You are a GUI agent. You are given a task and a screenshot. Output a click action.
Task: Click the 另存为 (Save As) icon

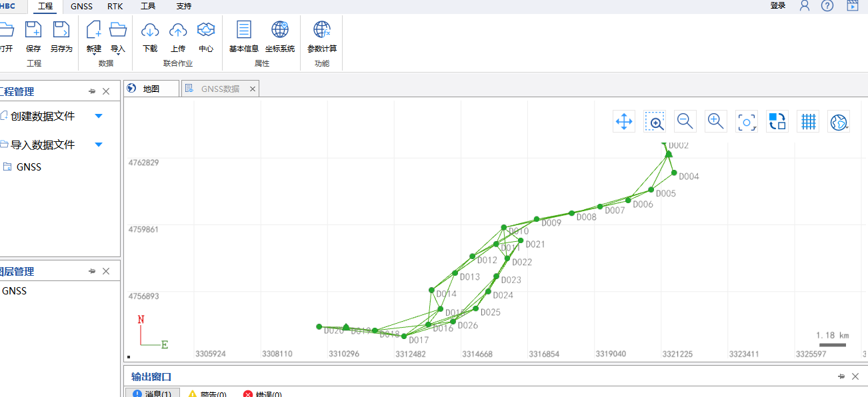coord(61,31)
